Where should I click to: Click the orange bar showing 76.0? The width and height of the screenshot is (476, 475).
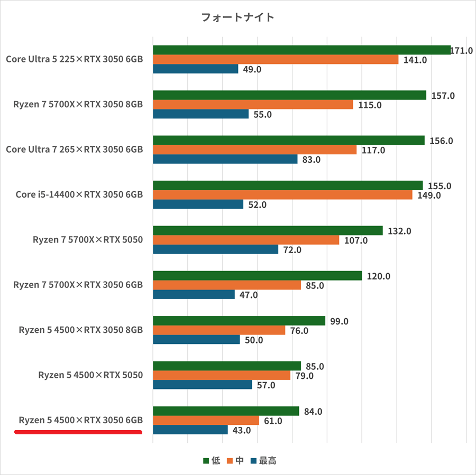[219, 330]
